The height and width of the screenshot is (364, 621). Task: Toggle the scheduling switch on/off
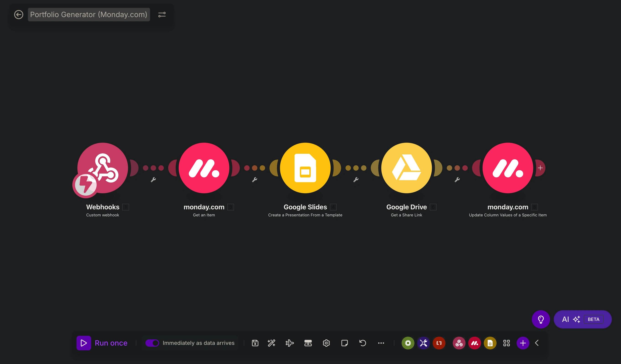pos(152,343)
